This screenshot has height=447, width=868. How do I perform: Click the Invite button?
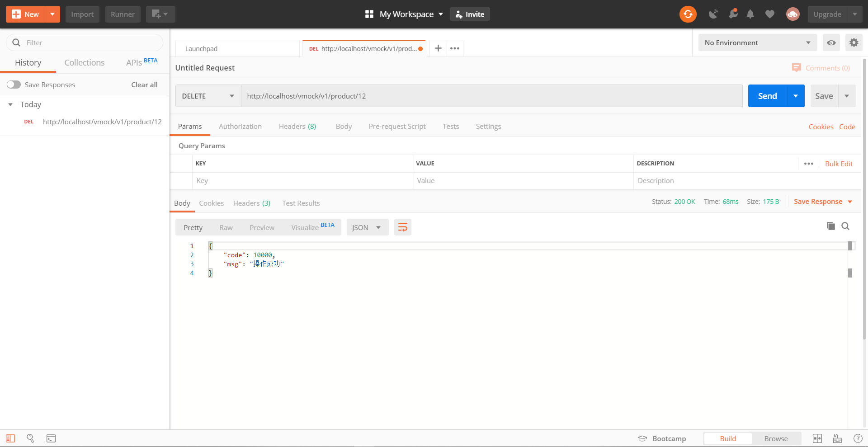click(x=470, y=14)
